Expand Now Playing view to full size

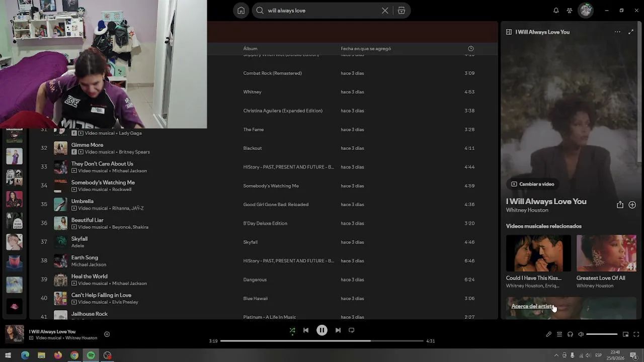click(631, 32)
